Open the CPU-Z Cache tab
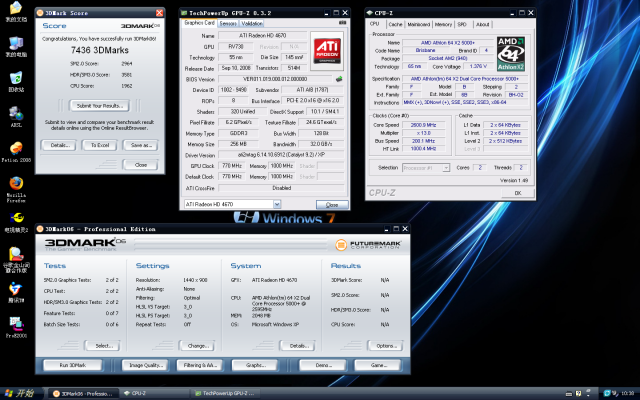 [396, 24]
